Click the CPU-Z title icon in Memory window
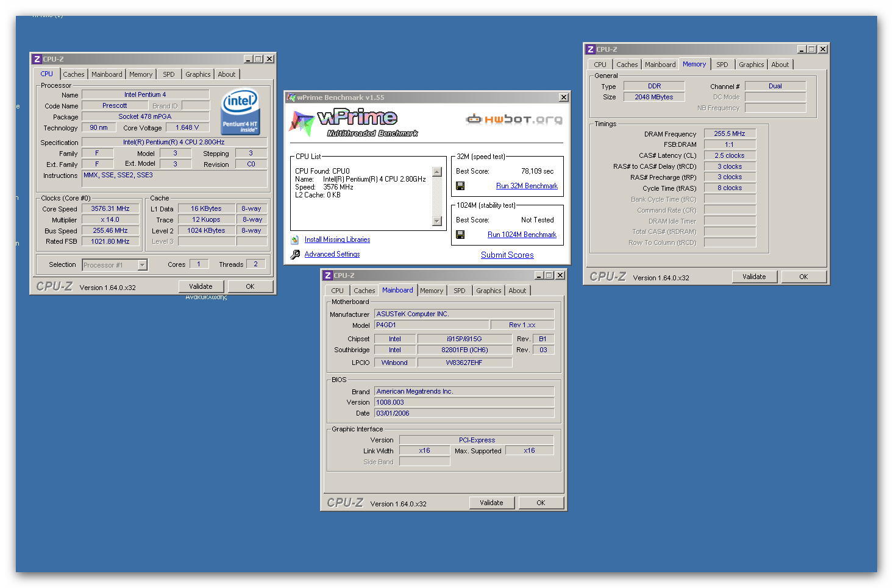Screen dimensions: 893x588 [590, 49]
